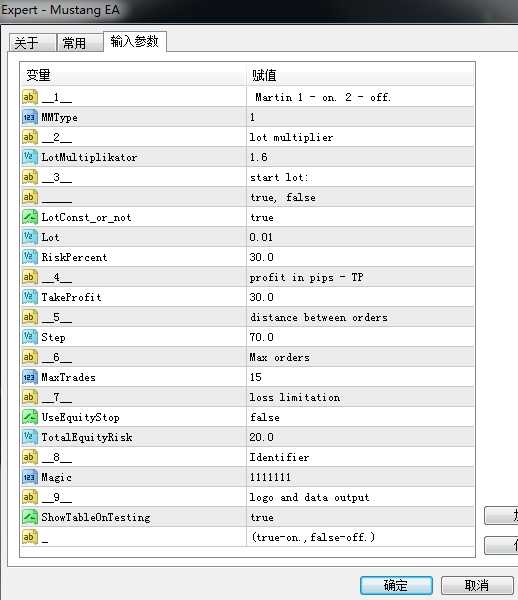
Task: Click the integer icon next to Magic
Action: (30, 477)
